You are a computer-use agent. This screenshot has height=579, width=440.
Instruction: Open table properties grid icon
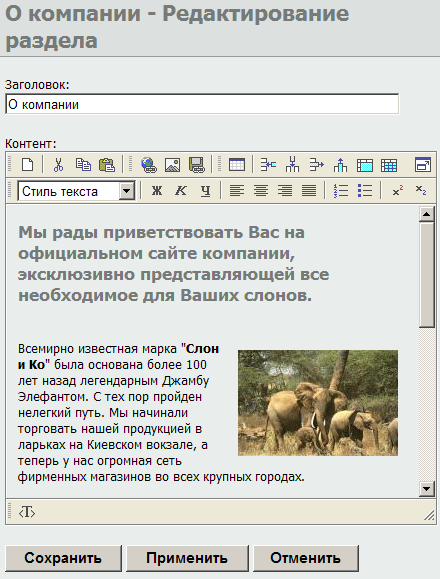coord(389,165)
